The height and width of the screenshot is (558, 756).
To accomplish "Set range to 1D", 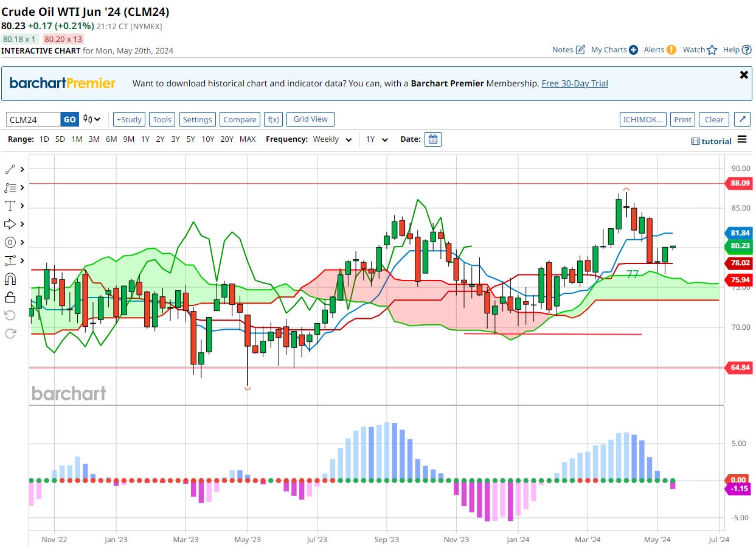I will pos(44,139).
